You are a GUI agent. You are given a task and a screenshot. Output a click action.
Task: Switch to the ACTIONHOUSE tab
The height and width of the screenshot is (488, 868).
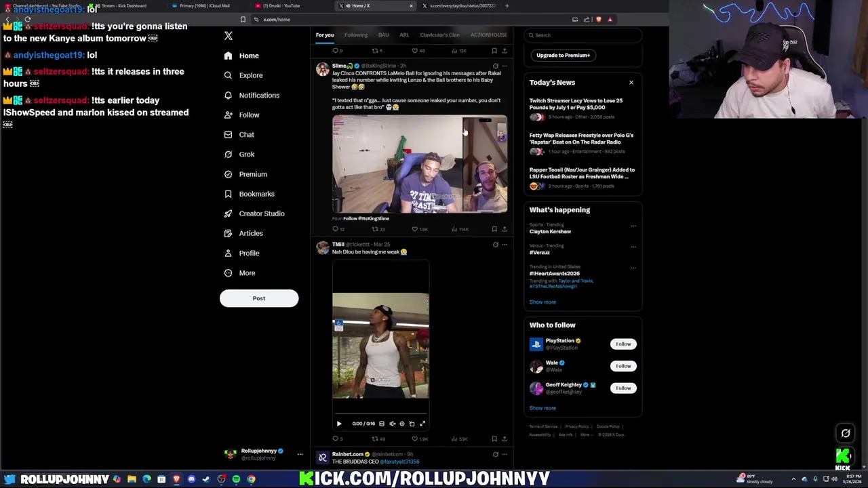(489, 35)
